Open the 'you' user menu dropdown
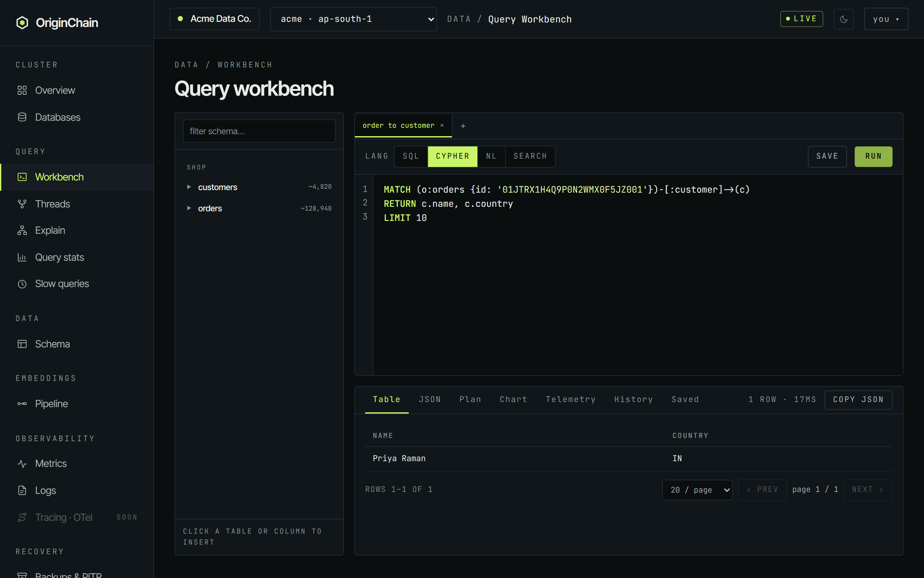 (886, 19)
